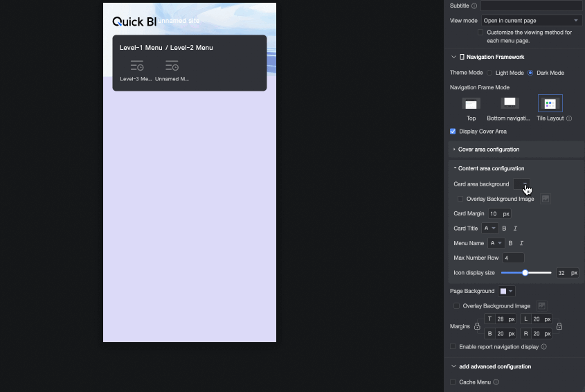Click the left margin input field
585x392 pixels.
pos(536,319)
